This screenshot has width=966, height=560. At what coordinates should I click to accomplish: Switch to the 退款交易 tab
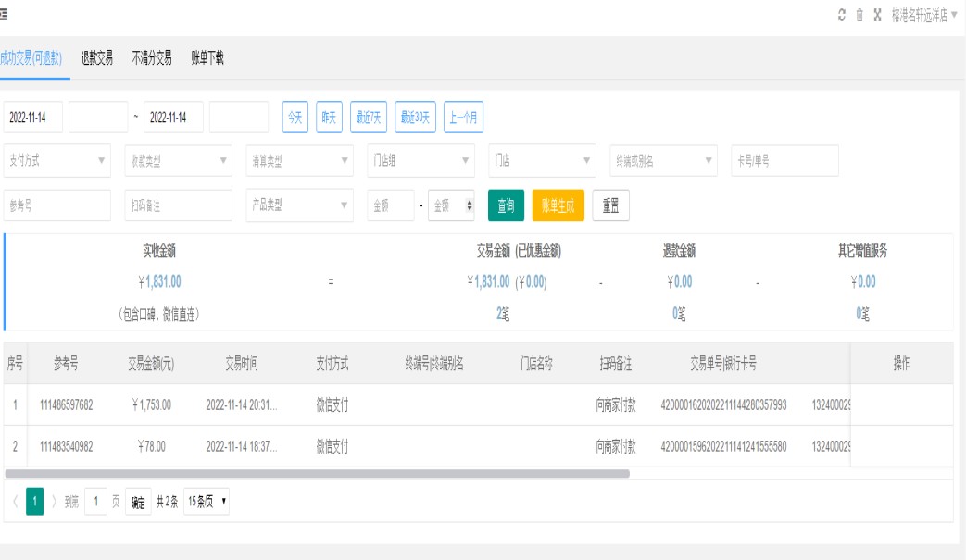pyautogui.click(x=97, y=58)
